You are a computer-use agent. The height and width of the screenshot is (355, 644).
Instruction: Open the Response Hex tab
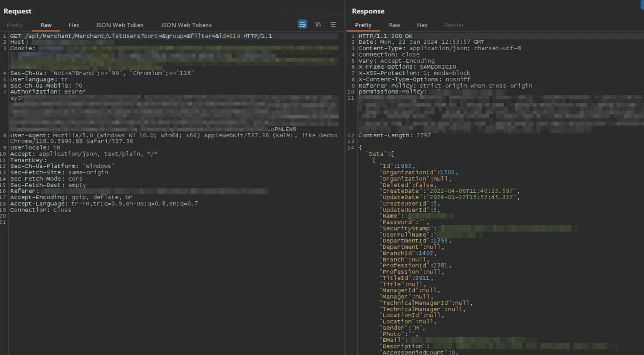click(422, 25)
